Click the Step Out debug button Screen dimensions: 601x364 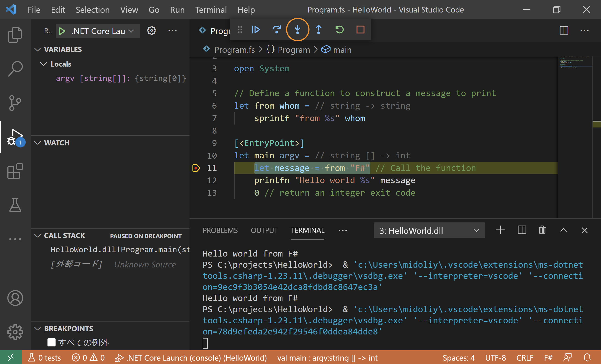pyautogui.click(x=318, y=30)
